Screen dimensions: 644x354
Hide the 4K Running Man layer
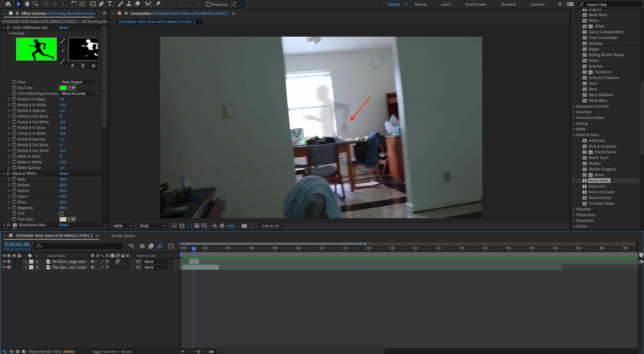4,261
